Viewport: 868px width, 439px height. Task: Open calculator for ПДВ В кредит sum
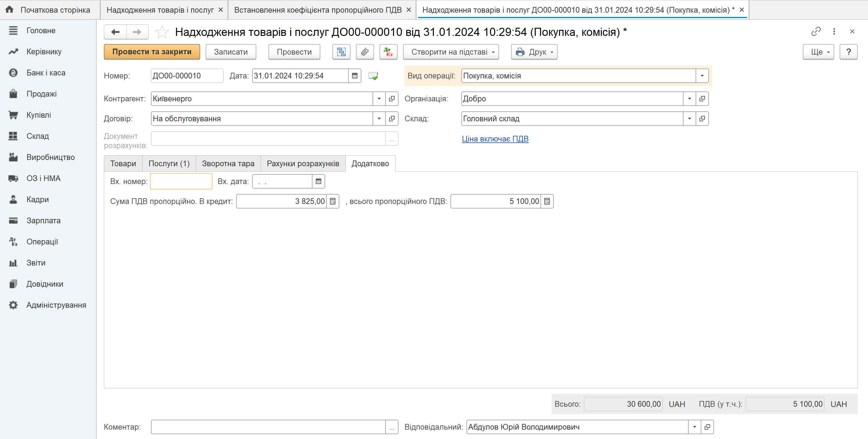pos(333,201)
